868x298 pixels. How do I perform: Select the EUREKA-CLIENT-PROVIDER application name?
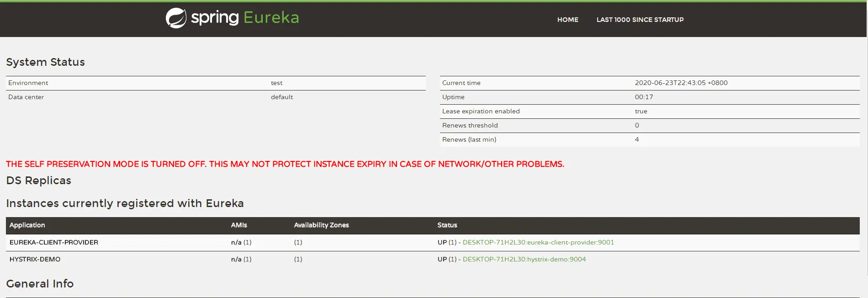54,242
